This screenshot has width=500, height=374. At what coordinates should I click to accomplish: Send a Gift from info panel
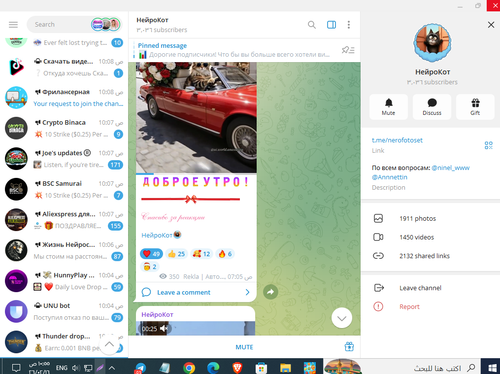475,107
